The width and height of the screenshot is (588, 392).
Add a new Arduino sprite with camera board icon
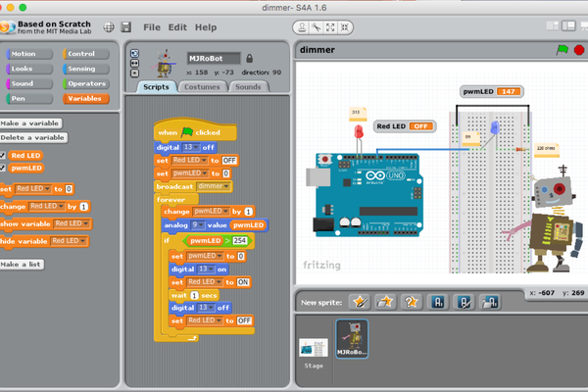point(490,302)
